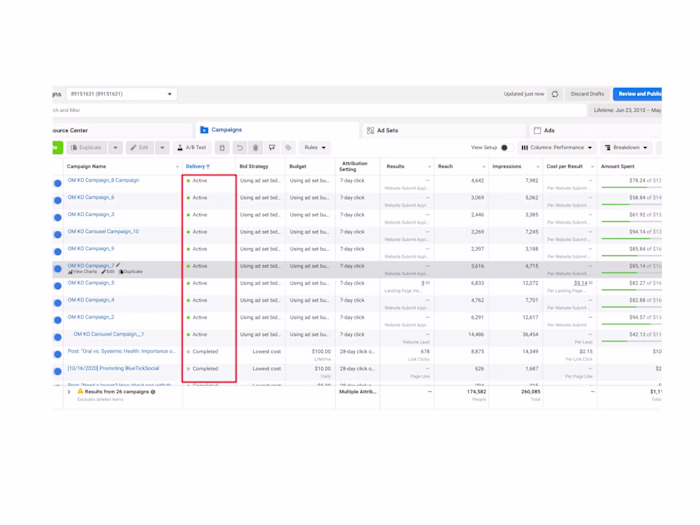700x525 pixels.
Task: Open the OM KO Campaign_8 Campaign link
Action: (x=103, y=180)
